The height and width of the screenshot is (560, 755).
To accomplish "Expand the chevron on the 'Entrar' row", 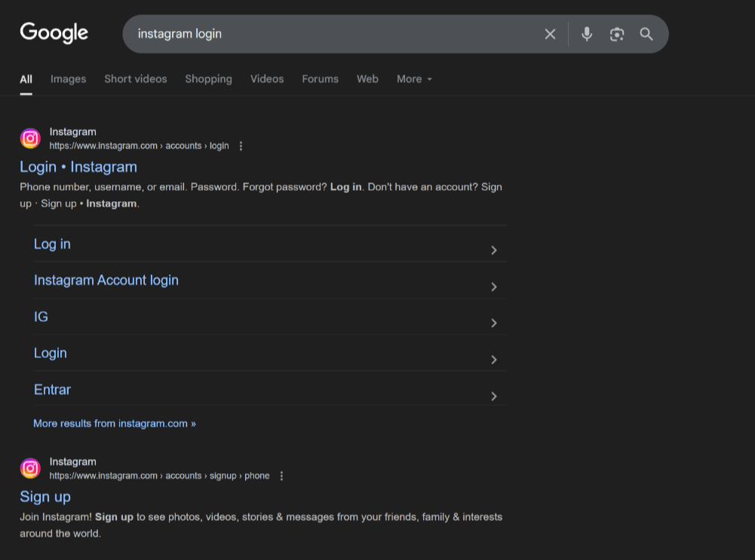I will click(x=493, y=396).
